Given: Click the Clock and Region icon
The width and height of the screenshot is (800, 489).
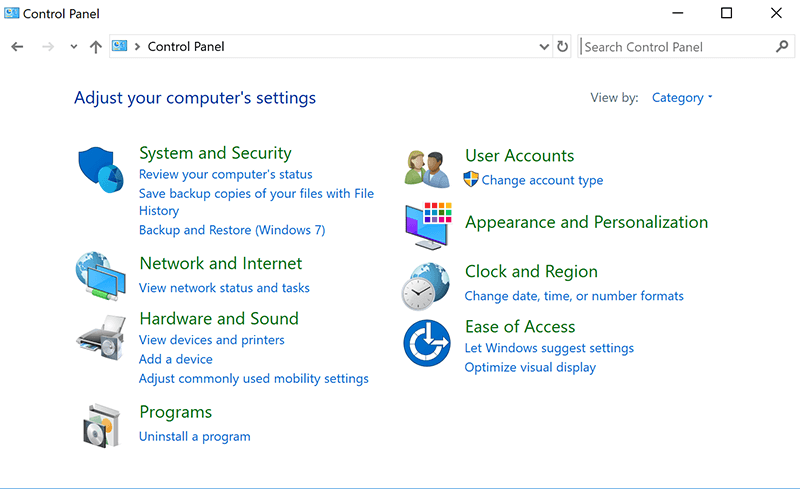Looking at the screenshot, I should 428,285.
